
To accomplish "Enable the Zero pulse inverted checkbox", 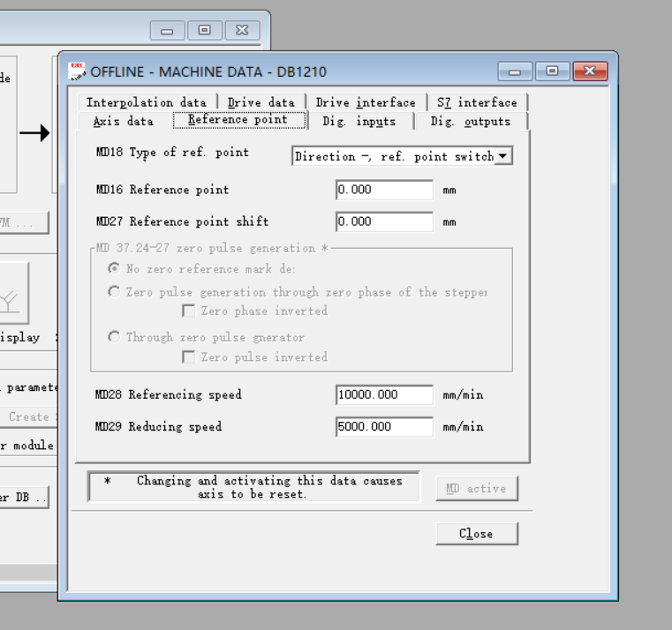I will point(188,357).
